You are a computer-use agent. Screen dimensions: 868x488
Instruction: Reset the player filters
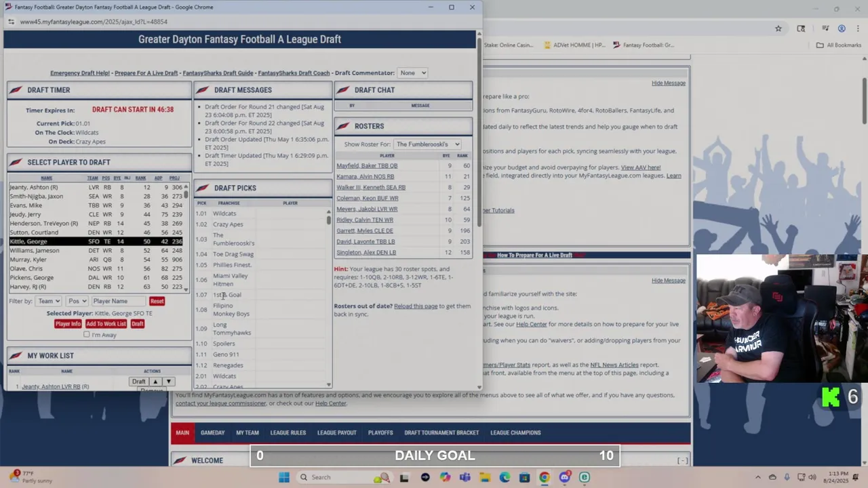(x=157, y=301)
